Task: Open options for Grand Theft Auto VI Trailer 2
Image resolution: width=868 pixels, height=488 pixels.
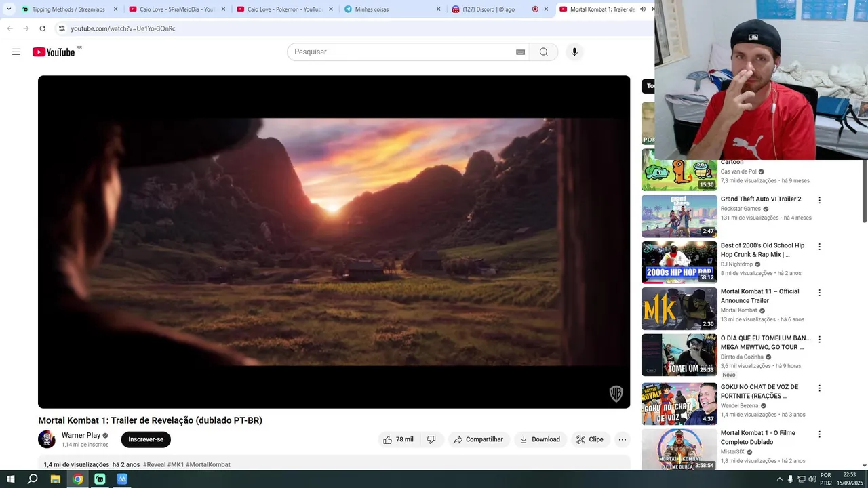Action: point(819,200)
